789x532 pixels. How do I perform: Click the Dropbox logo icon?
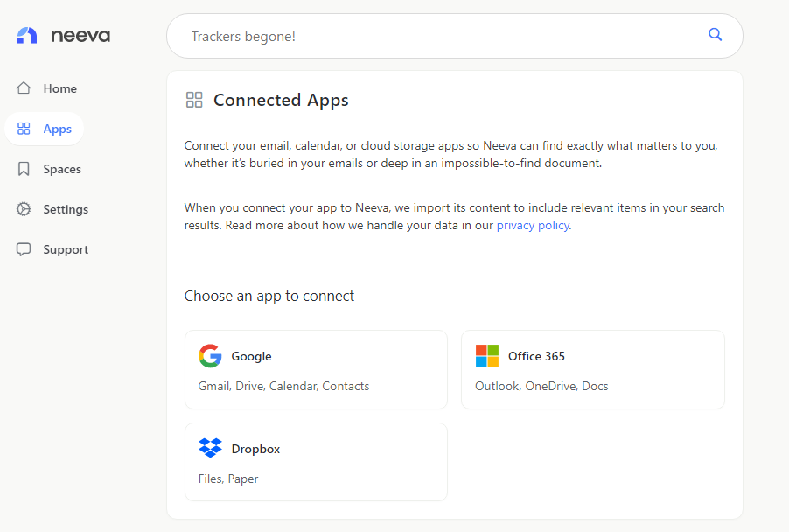pos(210,448)
